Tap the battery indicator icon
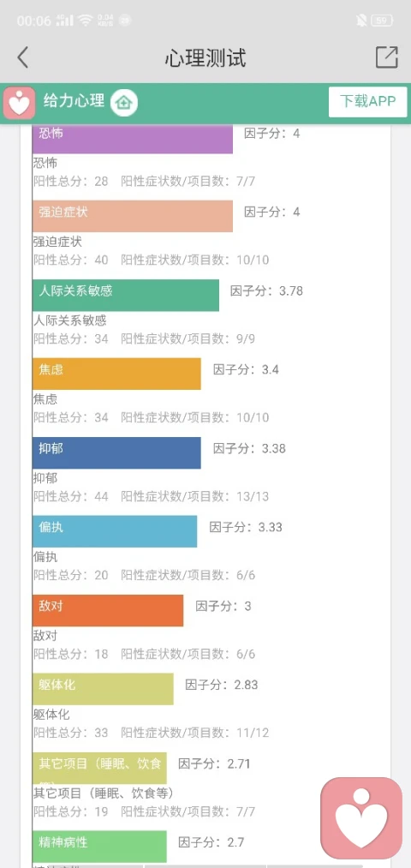 coord(382,21)
